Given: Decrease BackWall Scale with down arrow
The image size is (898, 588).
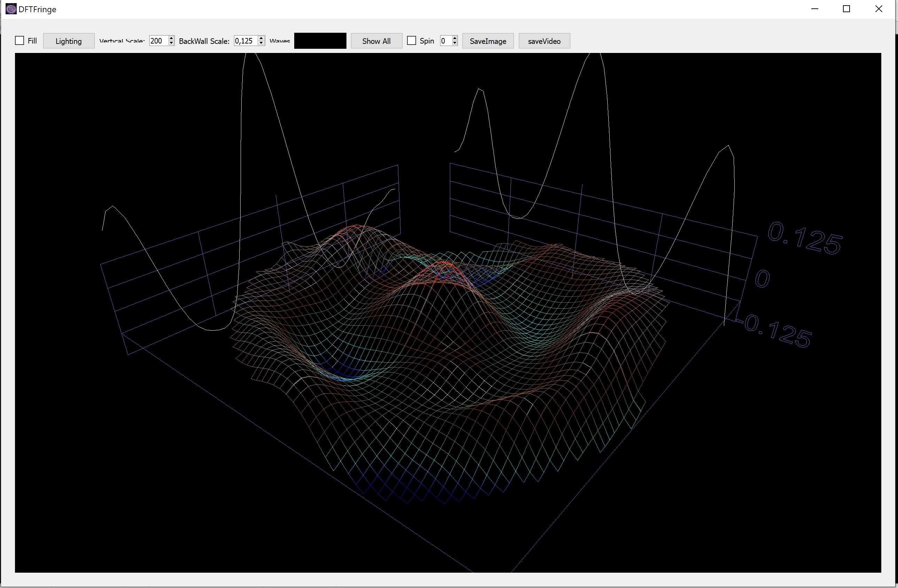Looking at the screenshot, I should coord(261,44).
